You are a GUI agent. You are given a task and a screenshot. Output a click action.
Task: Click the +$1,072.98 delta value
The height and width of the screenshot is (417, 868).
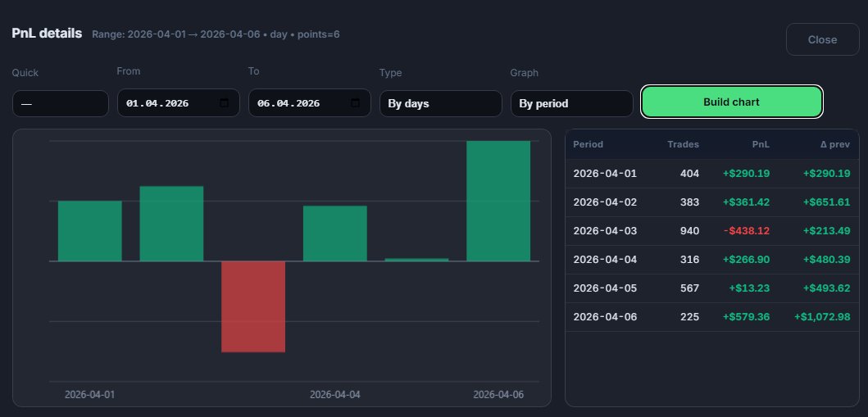coord(822,317)
